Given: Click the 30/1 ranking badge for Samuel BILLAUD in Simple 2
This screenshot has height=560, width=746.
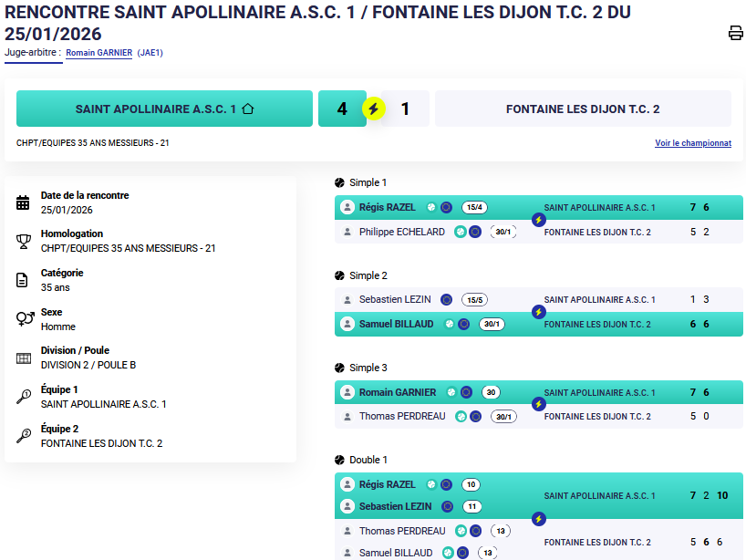Looking at the screenshot, I should 491,324.
